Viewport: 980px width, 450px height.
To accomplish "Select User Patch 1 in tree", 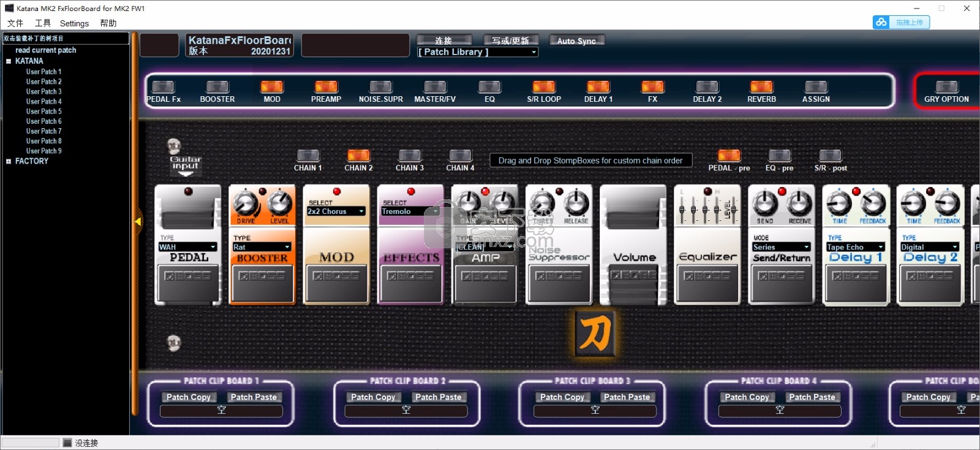I will pos(43,72).
